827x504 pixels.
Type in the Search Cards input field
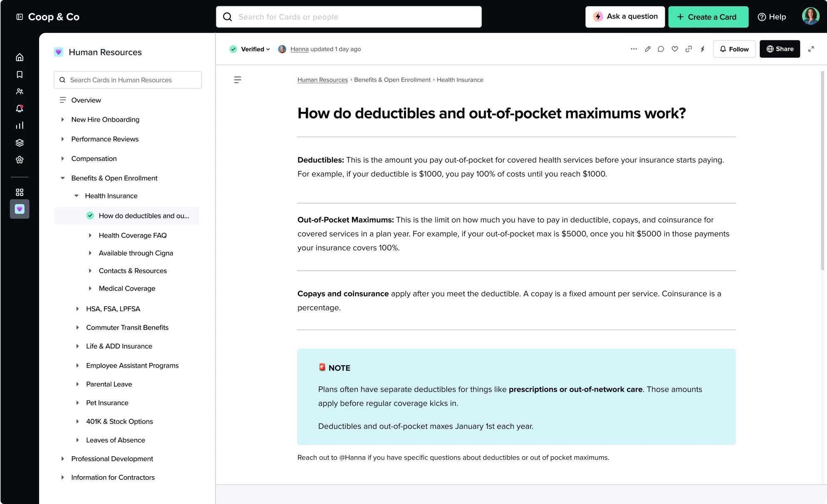[127, 79]
